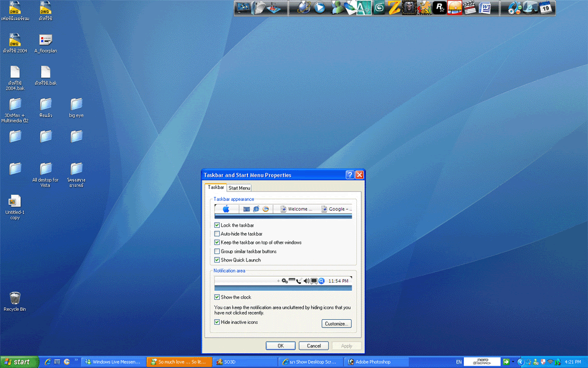Open the 'Show Desktop Scr...' taskbar button
This screenshot has width=588, height=368.
tap(311, 362)
